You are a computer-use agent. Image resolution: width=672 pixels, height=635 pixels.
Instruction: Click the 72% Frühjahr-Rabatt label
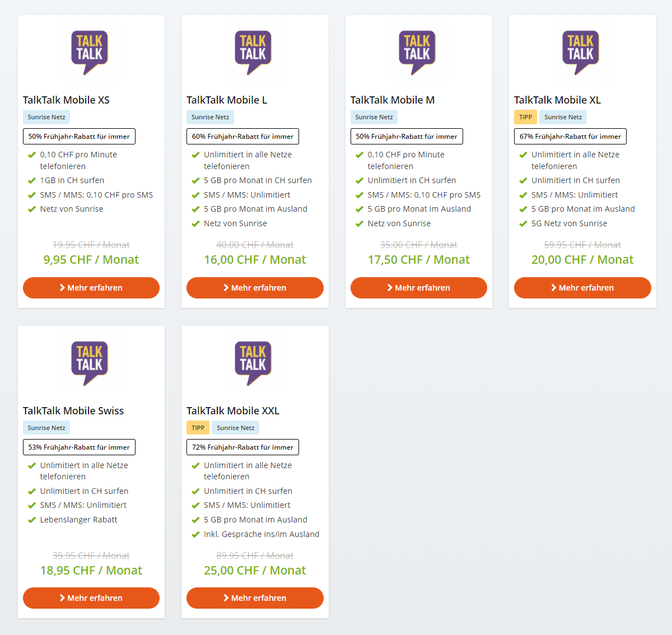(242, 447)
